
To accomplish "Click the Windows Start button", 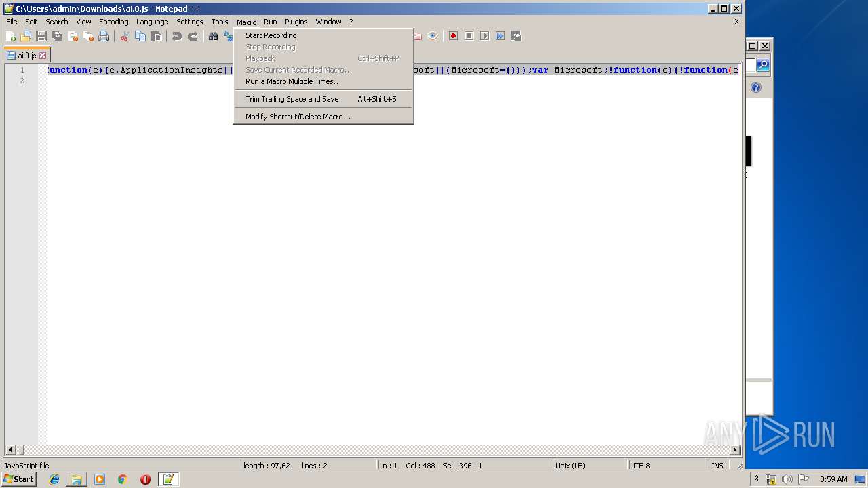I will [18, 479].
